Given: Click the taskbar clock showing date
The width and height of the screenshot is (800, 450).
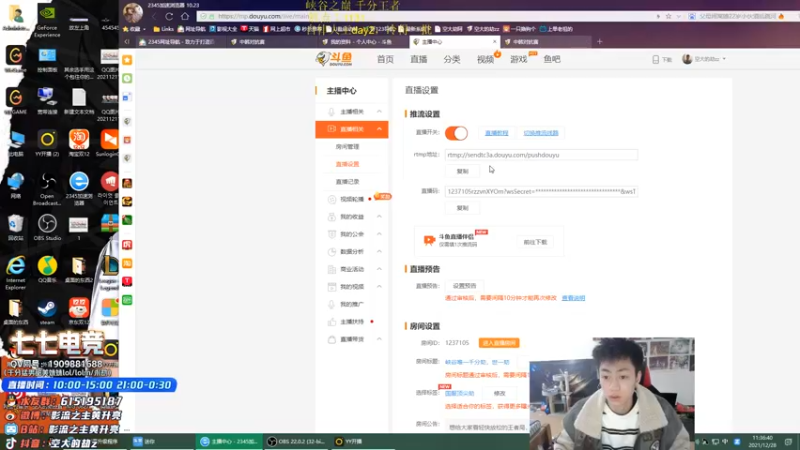Looking at the screenshot, I should 763,441.
